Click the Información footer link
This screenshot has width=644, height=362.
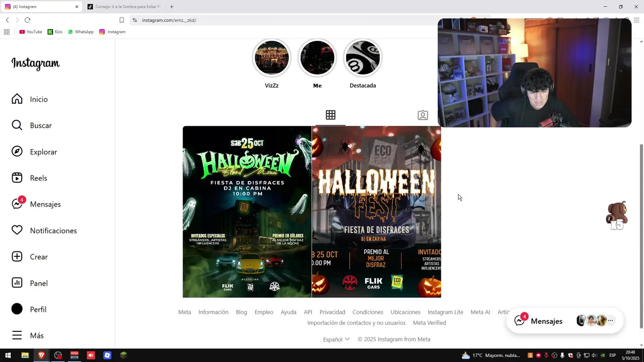213,312
